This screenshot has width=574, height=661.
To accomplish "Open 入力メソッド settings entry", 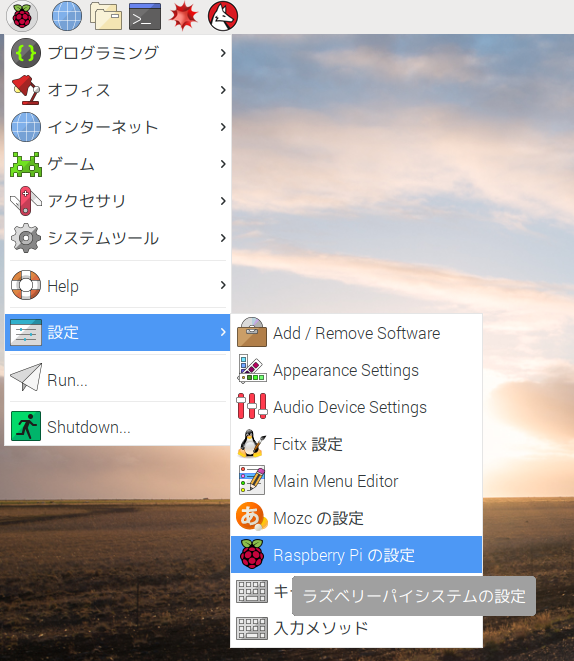I will (357, 629).
